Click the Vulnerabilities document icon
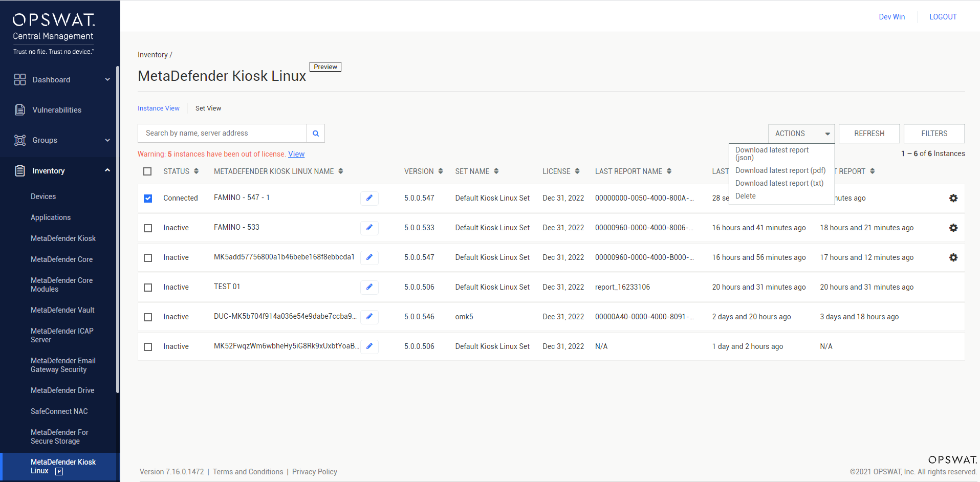The width and height of the screenshot is (980, 482). pos(20,109)
